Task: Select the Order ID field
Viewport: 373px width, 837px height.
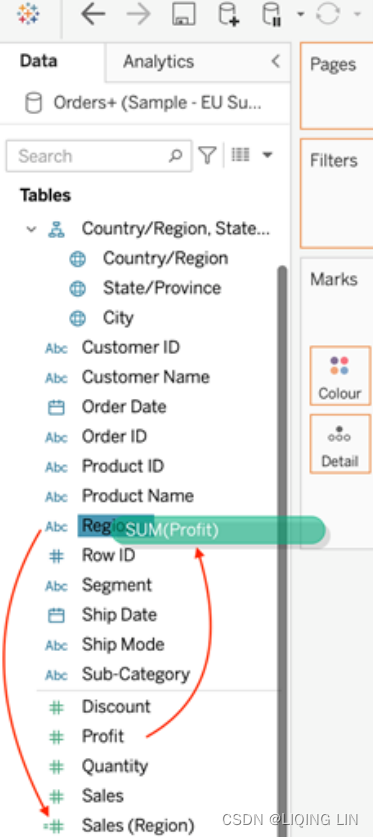Action: point(114,437)
